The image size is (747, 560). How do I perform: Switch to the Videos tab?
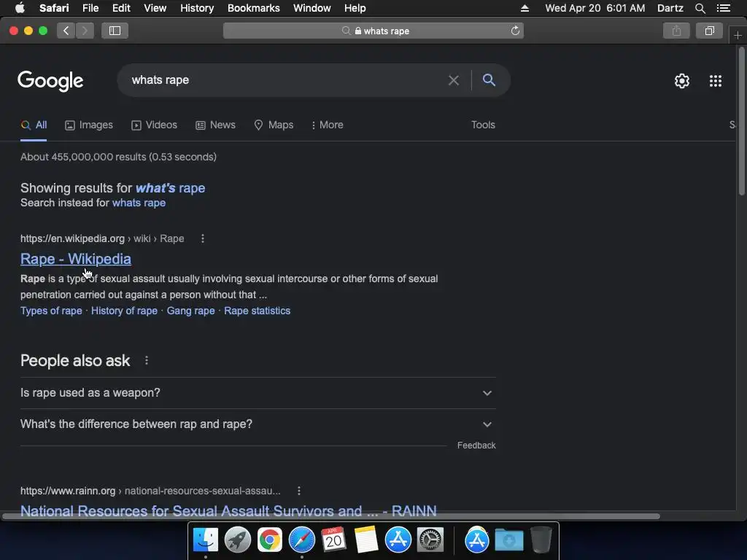coord(155,125)
